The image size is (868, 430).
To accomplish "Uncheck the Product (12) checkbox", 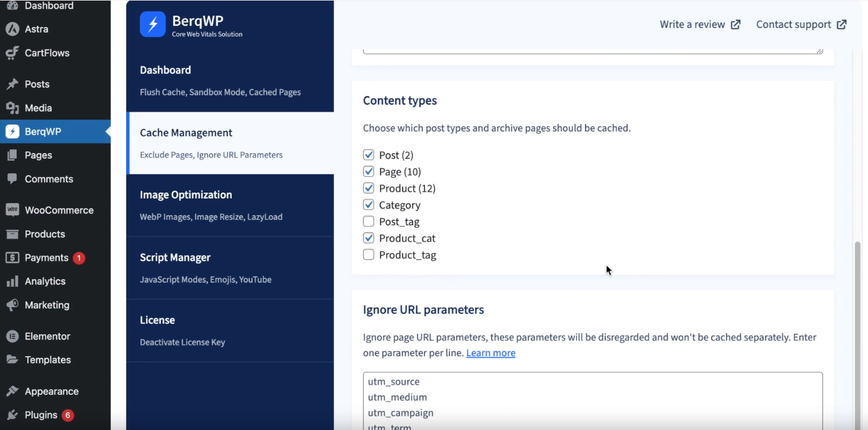I will 369,188.
